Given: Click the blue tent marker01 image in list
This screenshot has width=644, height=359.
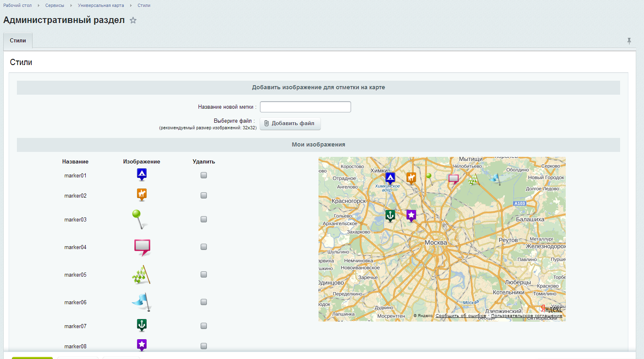Looking at the screenshot, I should (x=142, y=175).
